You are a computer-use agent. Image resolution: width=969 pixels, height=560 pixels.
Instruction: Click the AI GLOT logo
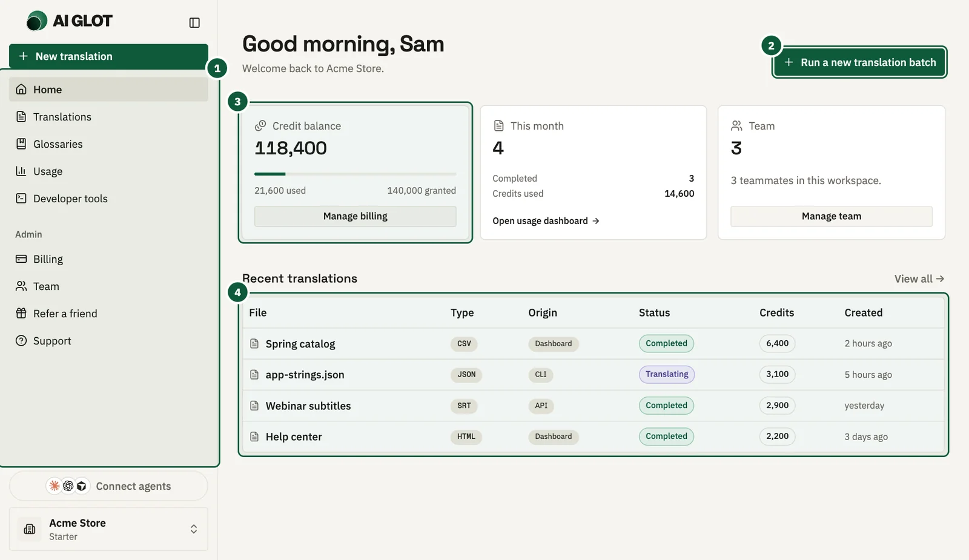click(x=70, y=21)
